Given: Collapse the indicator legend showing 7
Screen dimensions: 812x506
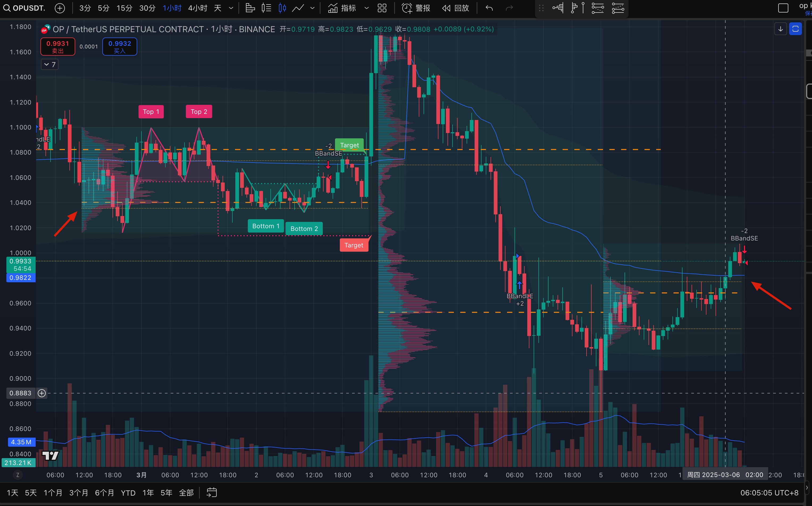Looking at the screenshot, I should click(x=50, y=65).
